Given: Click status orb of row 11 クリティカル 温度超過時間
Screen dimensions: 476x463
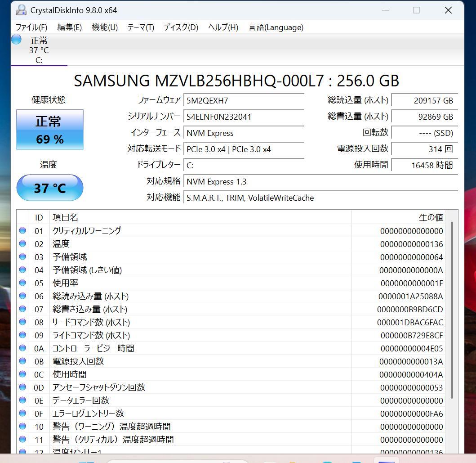Looking at the screenshot, I should coord(22,439).
